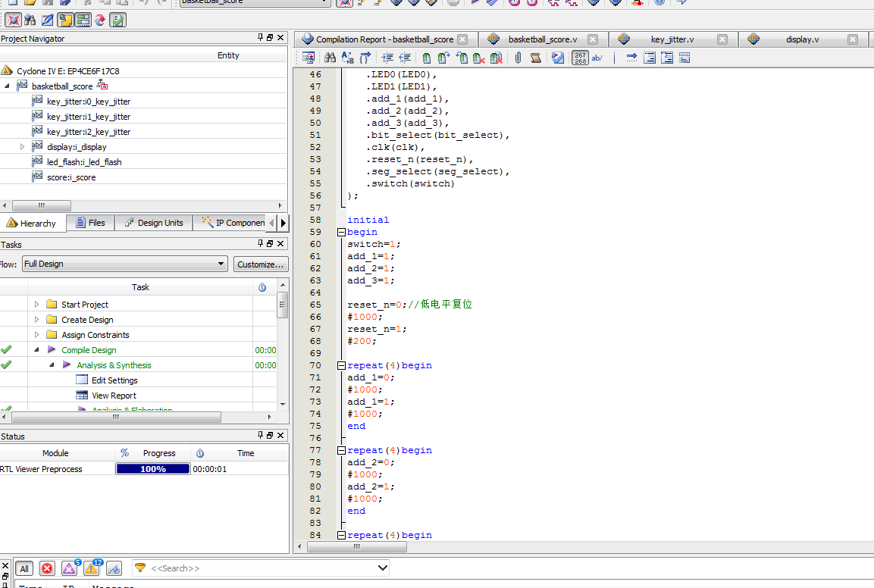Screen dimensions: 874x588
Task: Switch to the Design Units tab
Action: pyautogui.click(x=154, y=222)
